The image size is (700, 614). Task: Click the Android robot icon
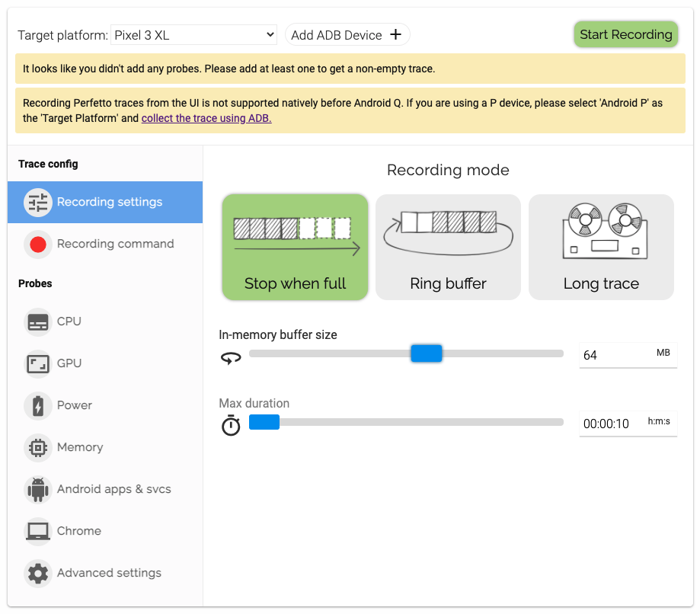click(x=38, y=490)
